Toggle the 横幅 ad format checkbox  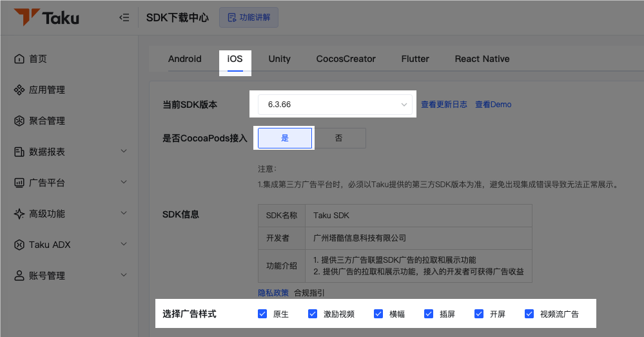pyautogui.click(x=378, y=314)
